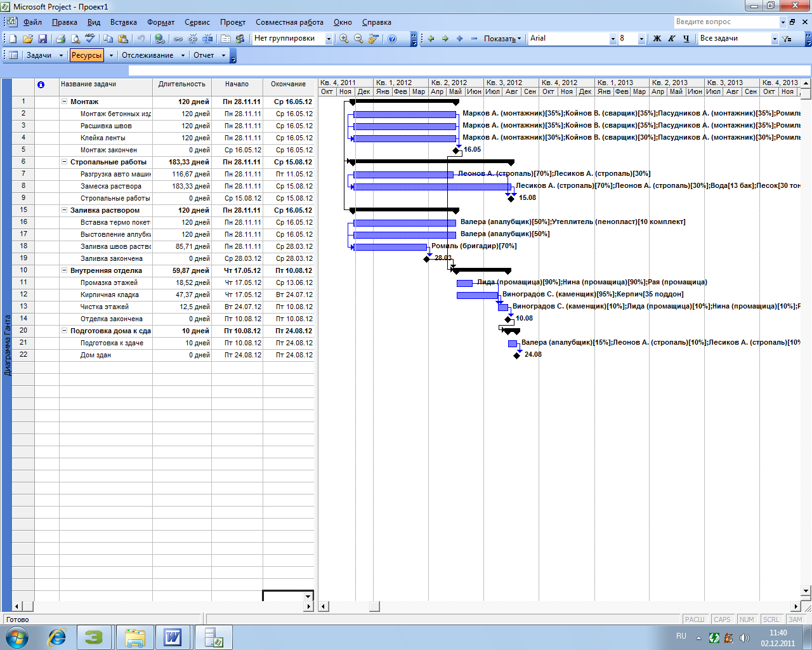Open a file with the folder icon

click(28, 39)
